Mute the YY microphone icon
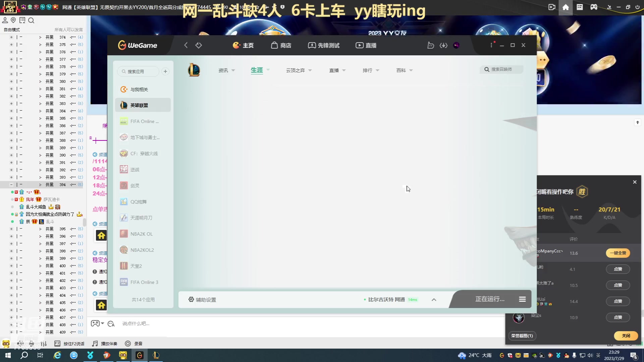The width and height of the screenshot is (644, 362). [x=32, y=344]
